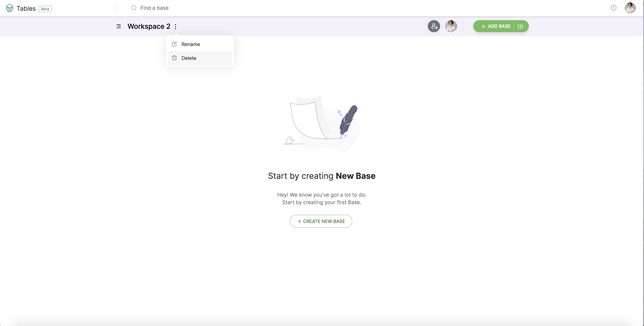Click the invite member icon

point(434,26)
